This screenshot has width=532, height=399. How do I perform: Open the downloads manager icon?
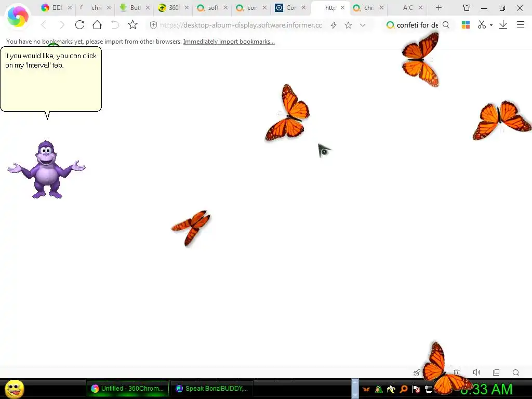click(503, 25)
